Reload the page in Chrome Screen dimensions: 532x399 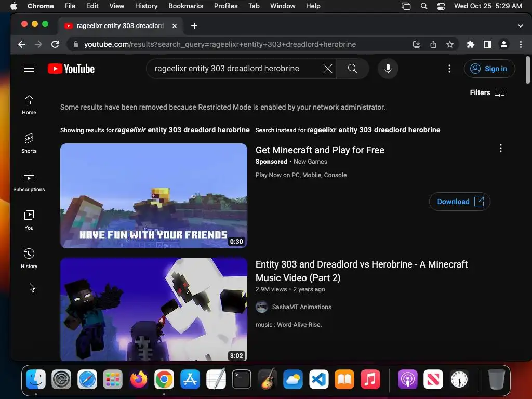click(55, 44)
